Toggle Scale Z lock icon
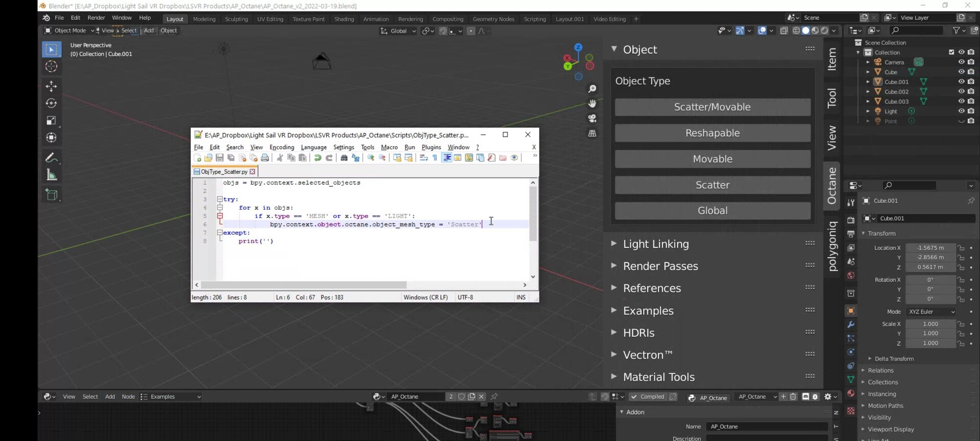 click(x=961, y=344)
